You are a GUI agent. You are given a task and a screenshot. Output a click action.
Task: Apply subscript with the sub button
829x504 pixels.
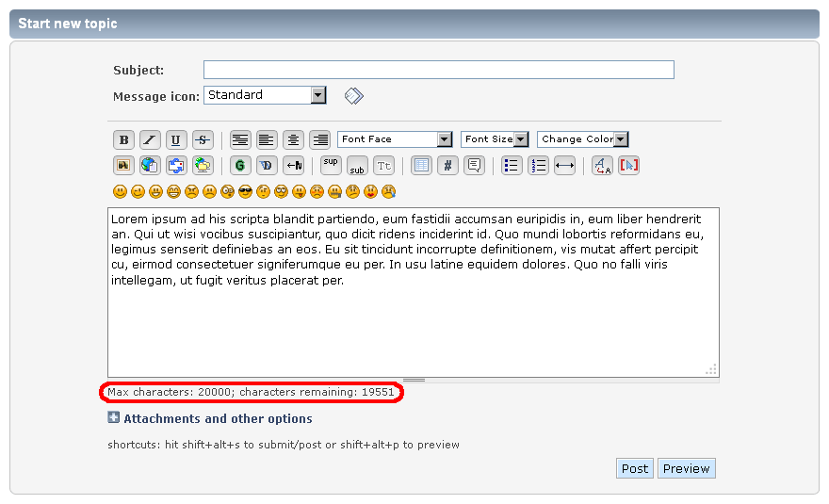coord(357,166)
